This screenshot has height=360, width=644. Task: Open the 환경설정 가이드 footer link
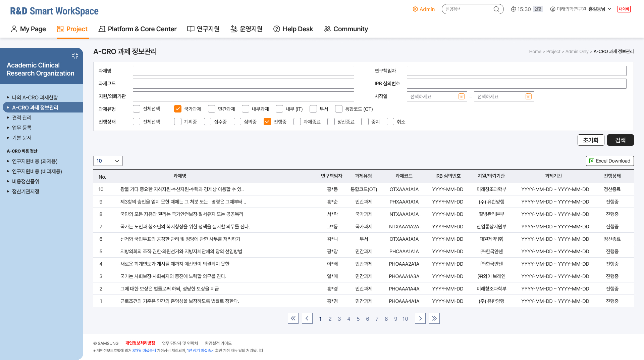[x=218, y=343]
